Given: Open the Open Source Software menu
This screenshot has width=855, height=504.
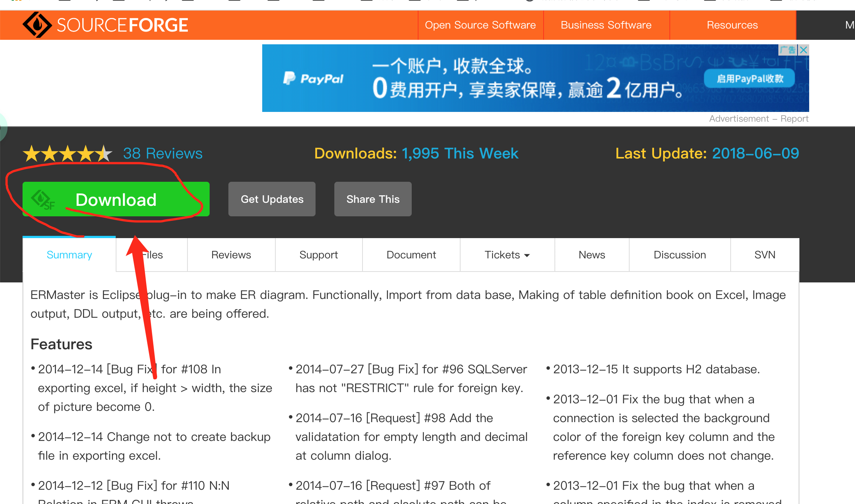Looking at the screenshot, I should click(x=480, y=25).
